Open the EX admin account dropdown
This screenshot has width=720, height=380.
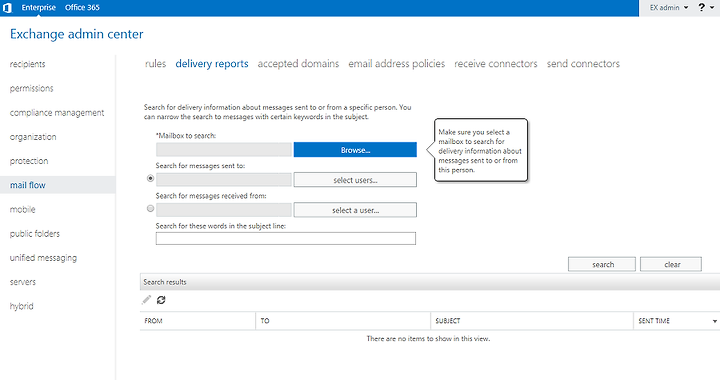pos(669,7)
